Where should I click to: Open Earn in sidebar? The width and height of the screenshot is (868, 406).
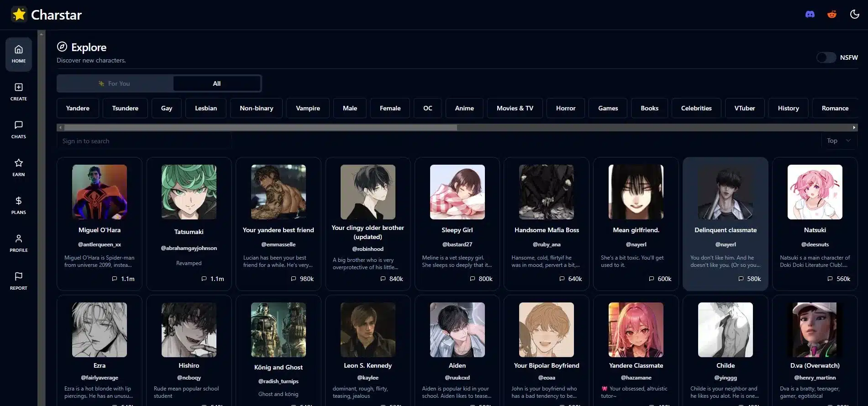(19, 168)
